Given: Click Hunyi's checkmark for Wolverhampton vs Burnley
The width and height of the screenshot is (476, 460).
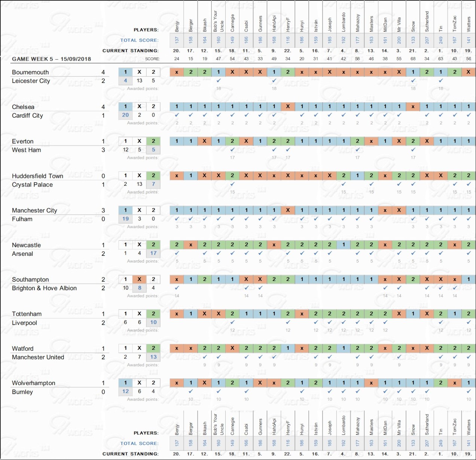Looking at the screenshot, I should click(x=302, y=391).
